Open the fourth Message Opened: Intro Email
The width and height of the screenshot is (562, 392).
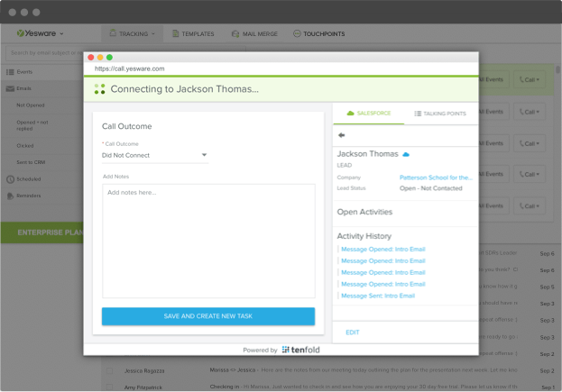[x=383, y=284]
